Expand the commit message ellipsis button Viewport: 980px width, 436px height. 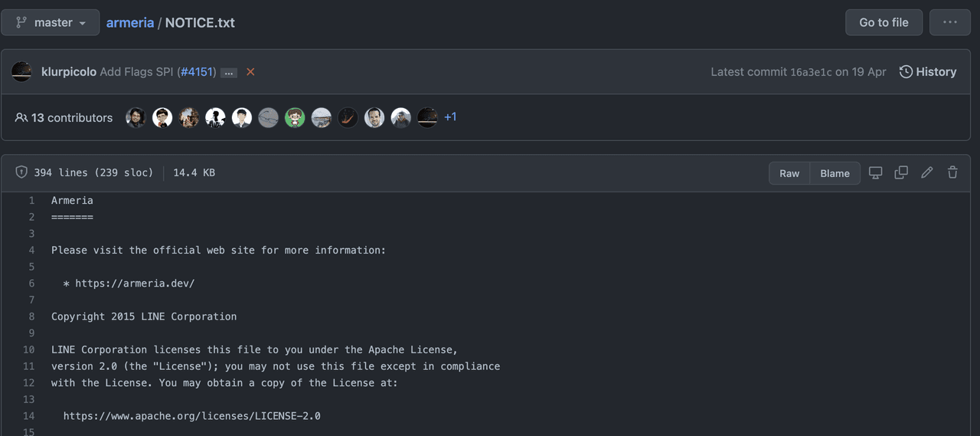pyautogui.click(x=229, y=72)
